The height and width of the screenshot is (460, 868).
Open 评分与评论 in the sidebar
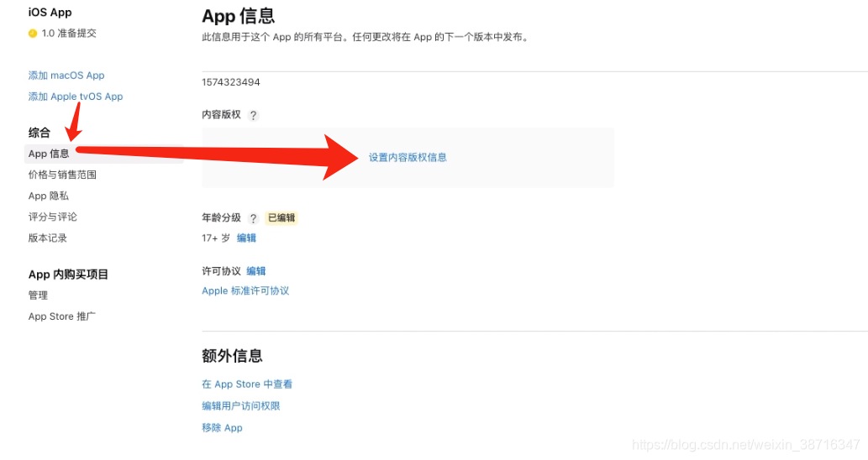point(53,217)
